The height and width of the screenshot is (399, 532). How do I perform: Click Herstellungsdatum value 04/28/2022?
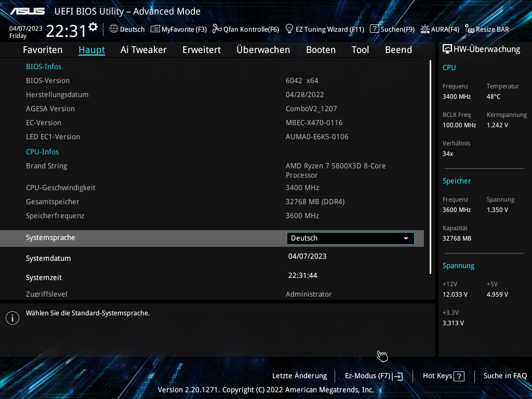click(304, 95)
